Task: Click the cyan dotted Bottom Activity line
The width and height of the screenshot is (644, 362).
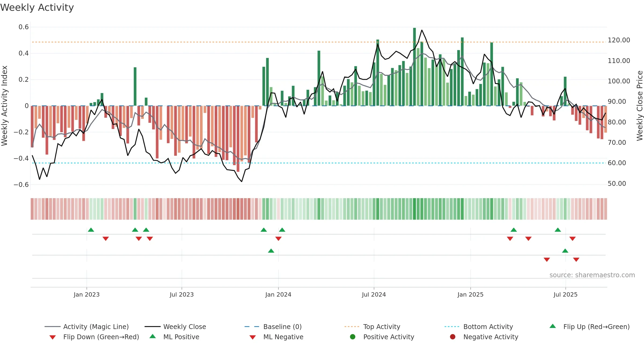Action: (319, 163)
